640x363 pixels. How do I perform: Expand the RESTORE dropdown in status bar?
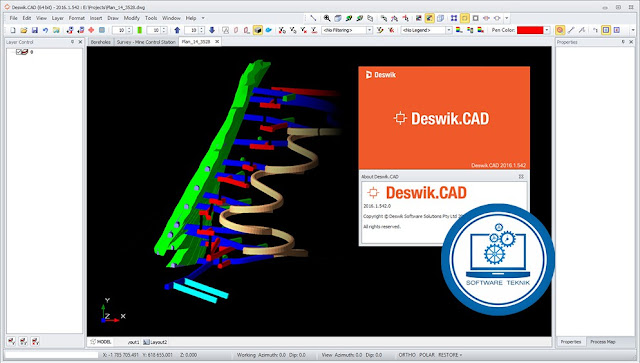click(461, 355)
